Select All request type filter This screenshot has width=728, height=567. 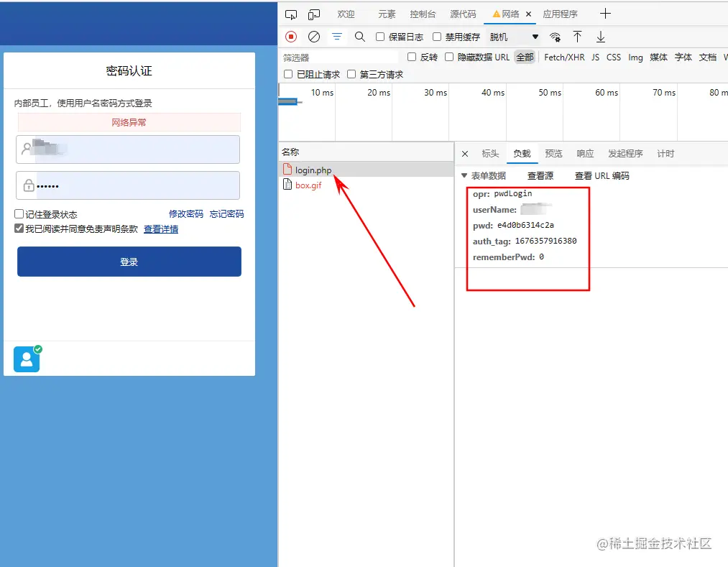pyautogui.click(x=525, y=57)
